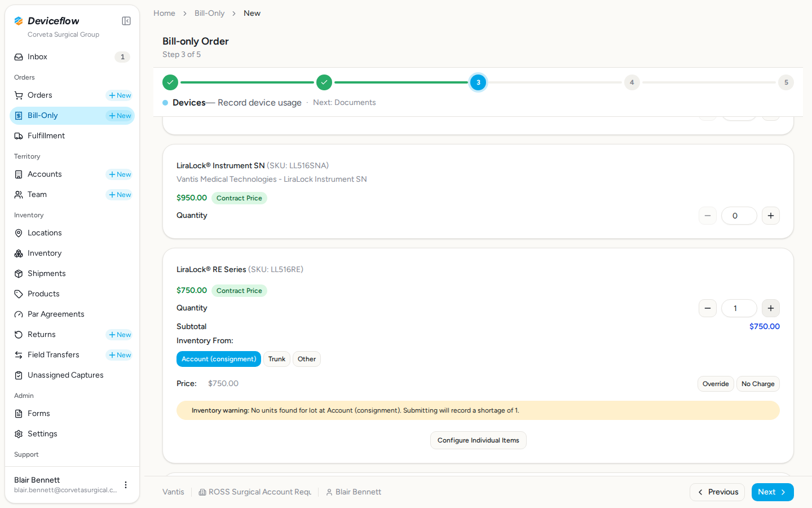
Task: Click the Fulfillment truck icon
Action: tap(19, 136)
